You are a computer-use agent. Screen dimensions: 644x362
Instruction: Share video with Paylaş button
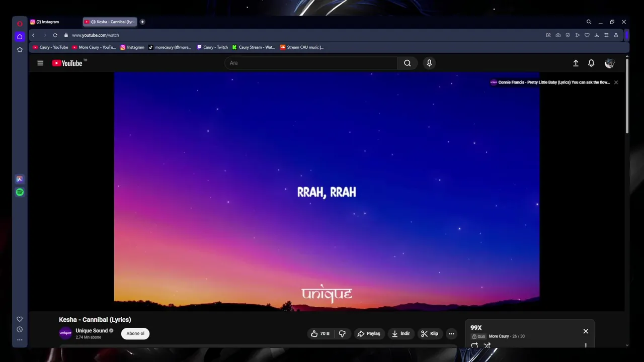pyautogui.click(x=369, y=333)
